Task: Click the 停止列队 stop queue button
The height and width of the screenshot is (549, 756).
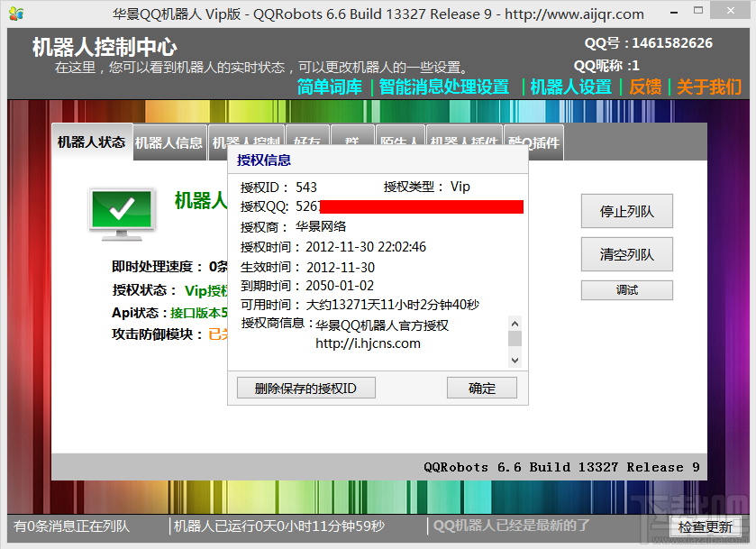Action: click(x=626, y=211)
